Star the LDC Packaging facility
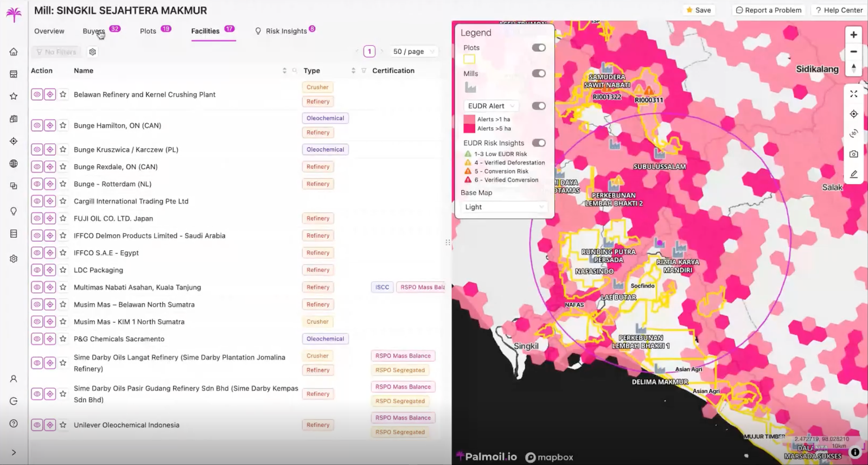The height and width of the screenshot is (465, 868). [x=63, y=270]
